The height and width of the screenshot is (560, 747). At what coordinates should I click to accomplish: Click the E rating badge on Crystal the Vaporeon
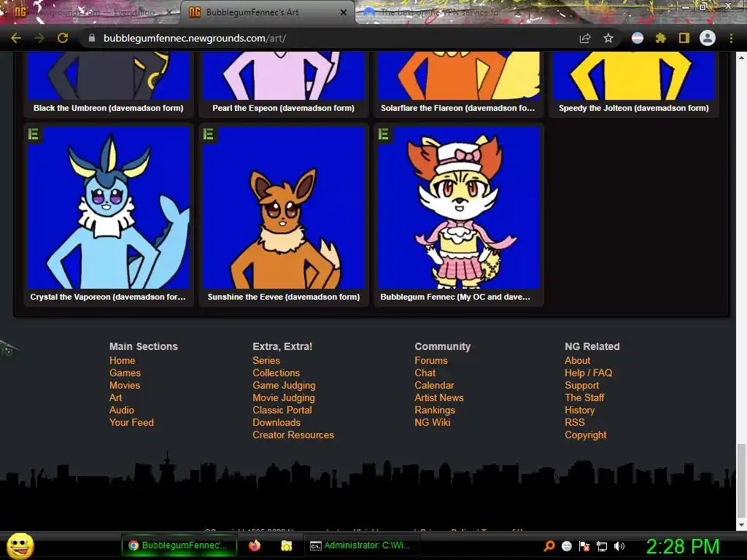point(34,134)
